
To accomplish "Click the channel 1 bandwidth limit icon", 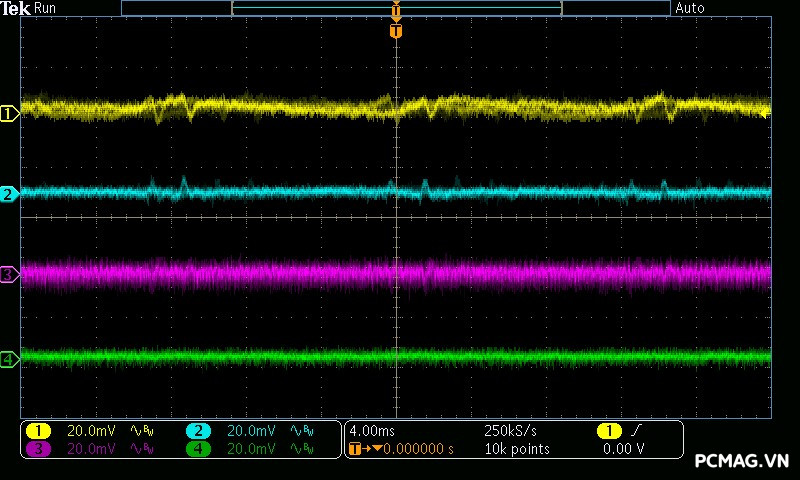I will [x=140, y=431].
